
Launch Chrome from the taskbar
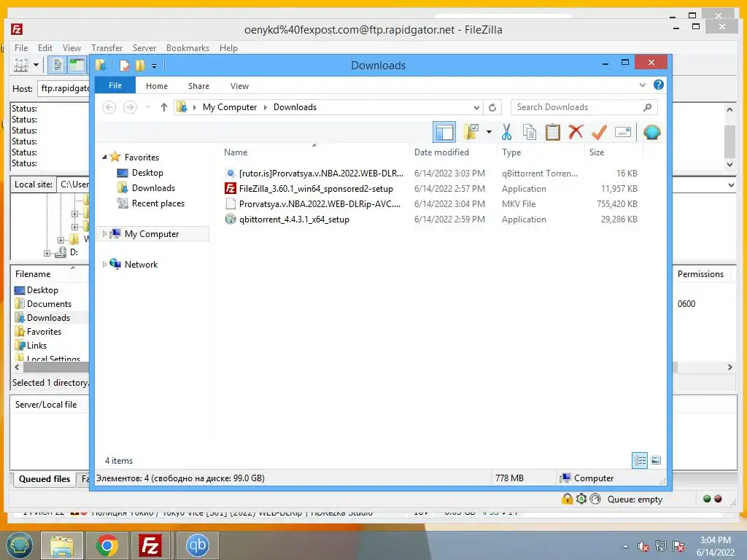pyautogui.click(x=107, y=545)
